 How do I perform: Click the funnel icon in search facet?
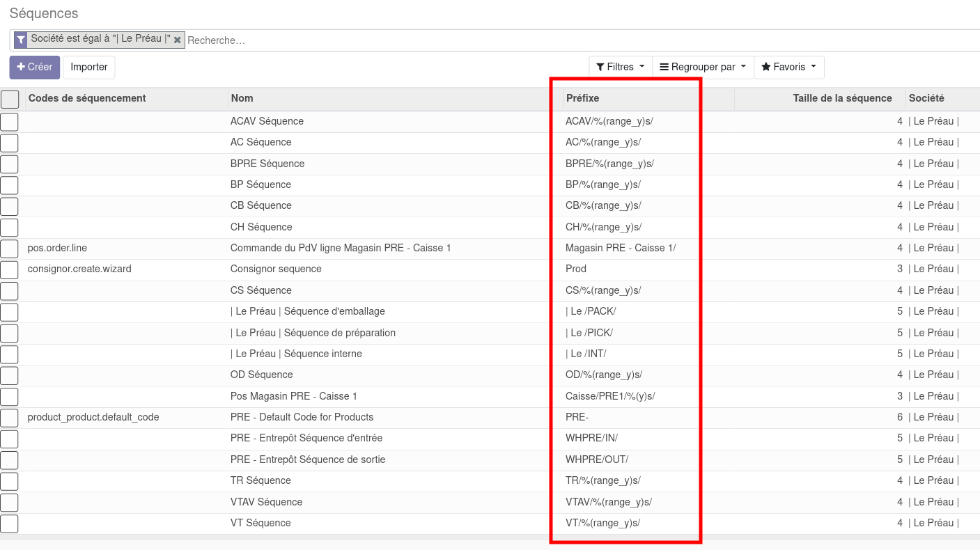[x=21, y=40]
